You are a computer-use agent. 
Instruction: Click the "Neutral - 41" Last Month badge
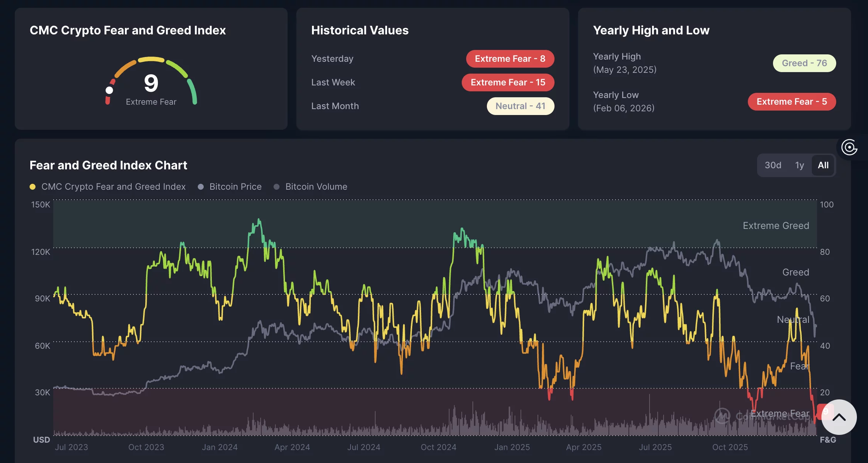tap(520, 106)
